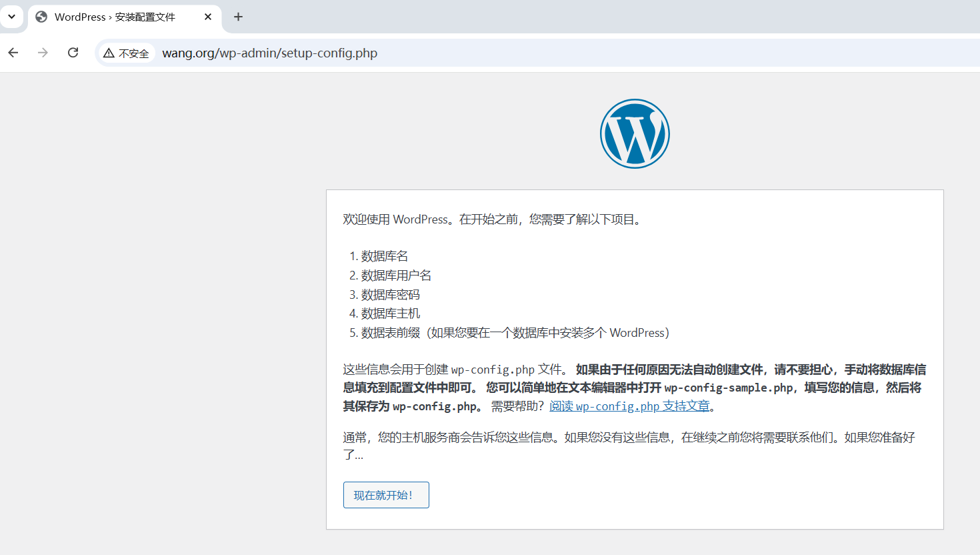Click list item 数据库名
The width and height of the screenshot is (980, 555).
pos(385,256)
